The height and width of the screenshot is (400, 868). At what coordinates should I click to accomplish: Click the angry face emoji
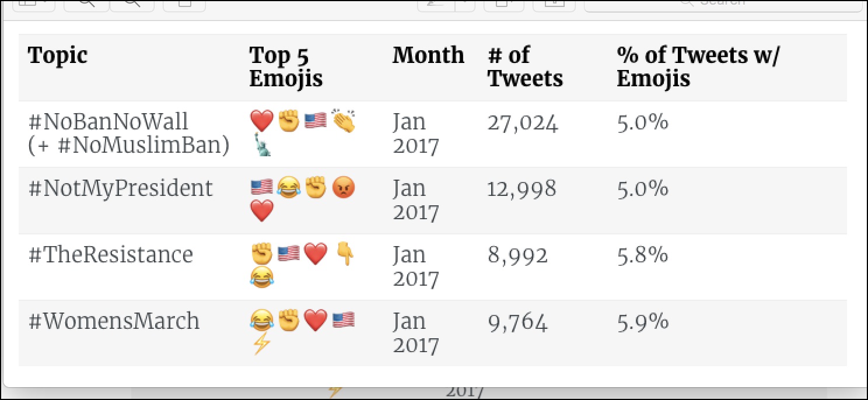pyautogui.click(x=344, y=188)
